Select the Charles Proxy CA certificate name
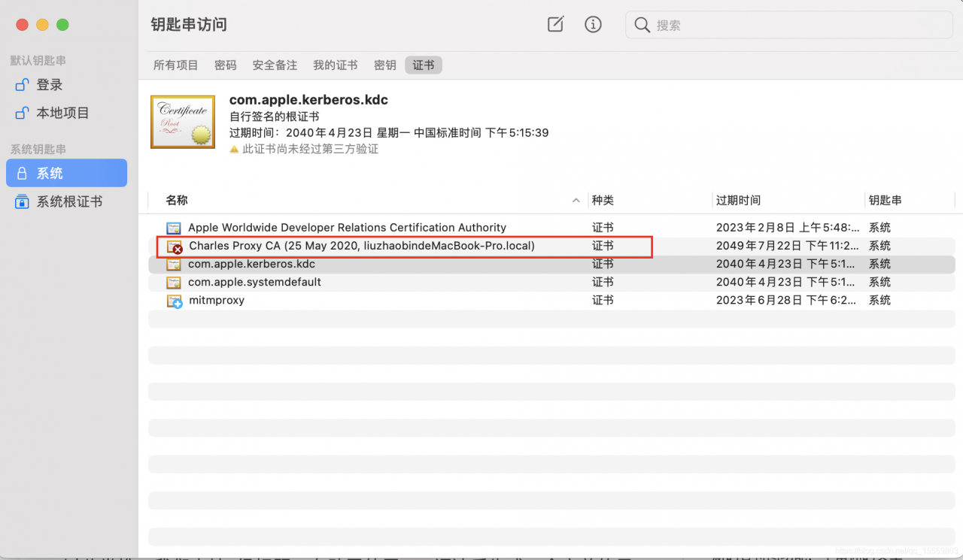Screen dimensions: 963x560 (x=362, y=246)
